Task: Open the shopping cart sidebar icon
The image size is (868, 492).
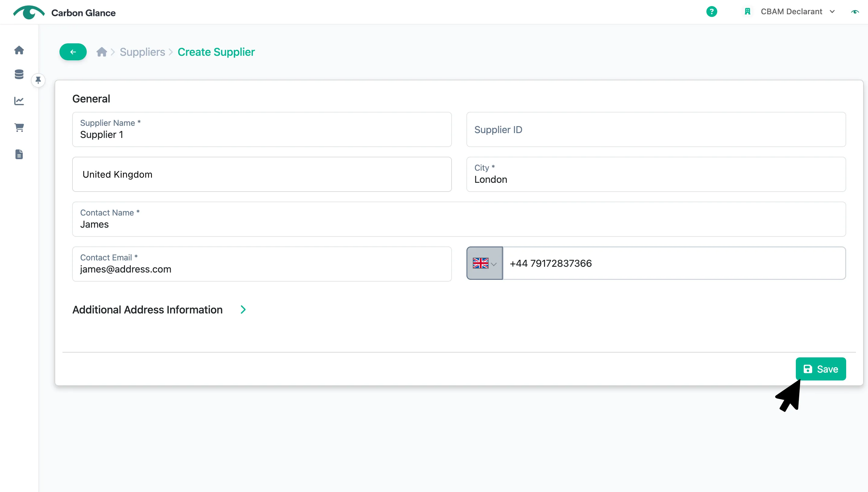Action: pos(19,127)
